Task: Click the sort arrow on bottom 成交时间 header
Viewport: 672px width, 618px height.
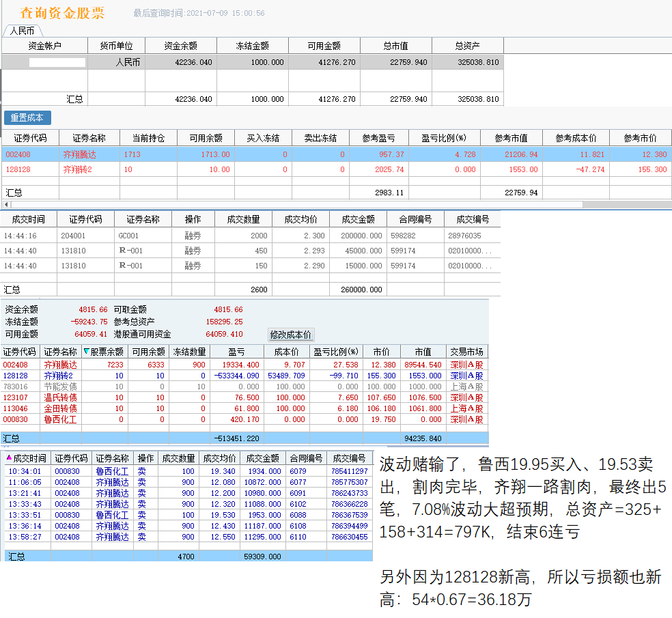Action: [9, 458]
